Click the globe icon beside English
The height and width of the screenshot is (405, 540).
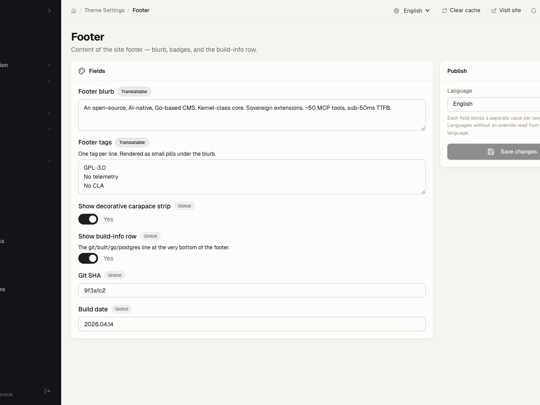click(x=396, y=11)
